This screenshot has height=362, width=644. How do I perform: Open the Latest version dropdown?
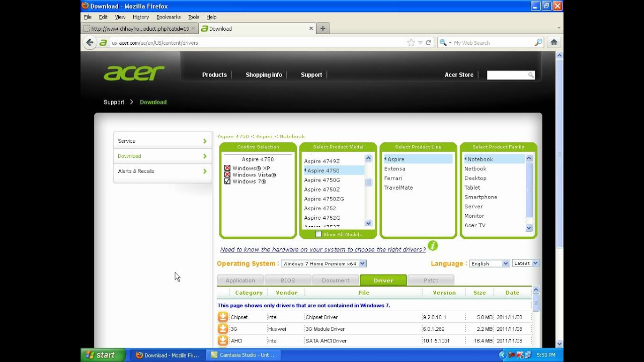[526, 263]
